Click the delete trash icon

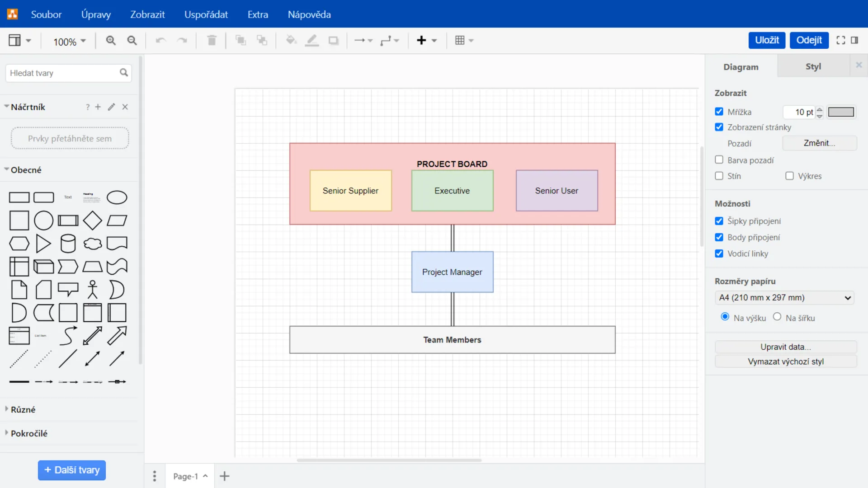click(x=212, y=41)
